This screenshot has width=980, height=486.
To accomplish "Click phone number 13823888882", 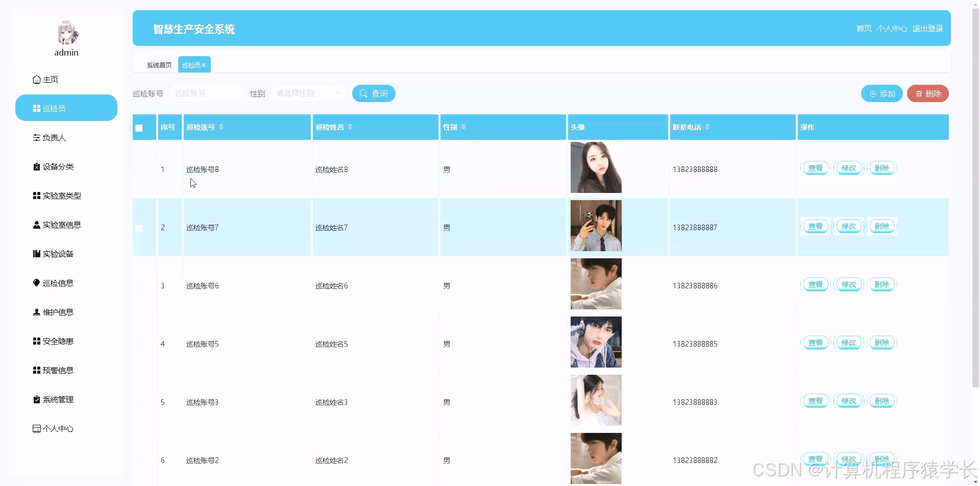I will (x=695, y=460).
